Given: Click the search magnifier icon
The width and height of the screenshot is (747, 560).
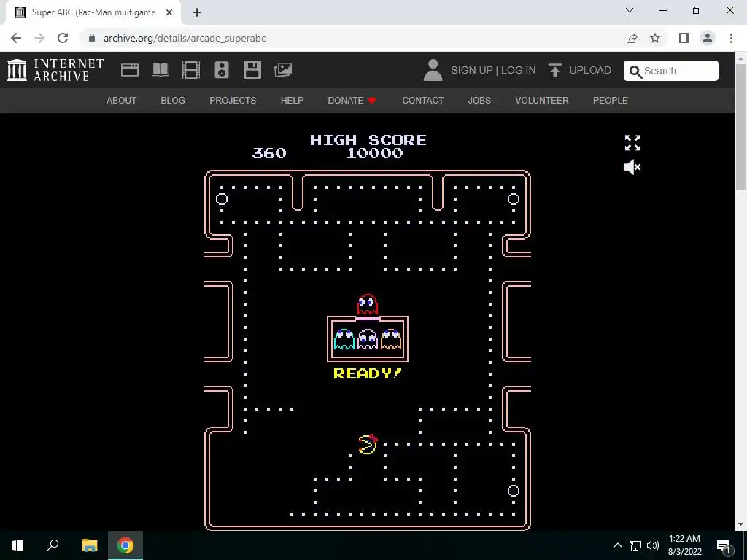Looking at the screenshot, I should pos(635,71).
